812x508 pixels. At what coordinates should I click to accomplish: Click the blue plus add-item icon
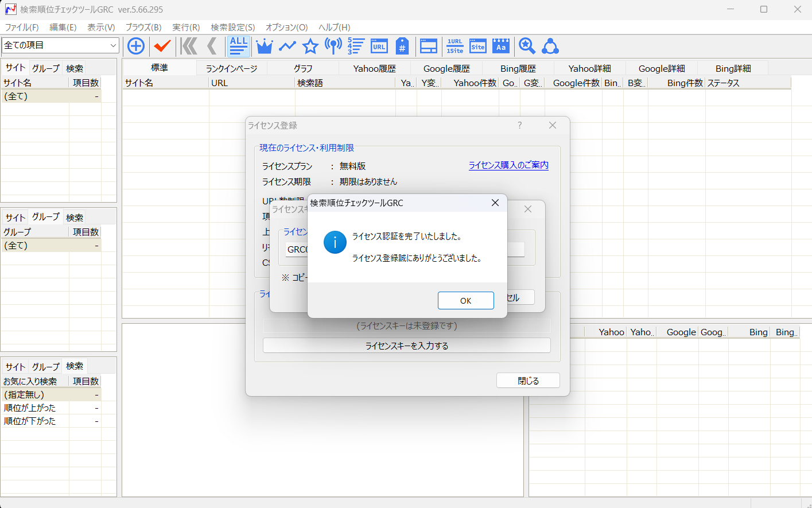click(x=136, y=46)
